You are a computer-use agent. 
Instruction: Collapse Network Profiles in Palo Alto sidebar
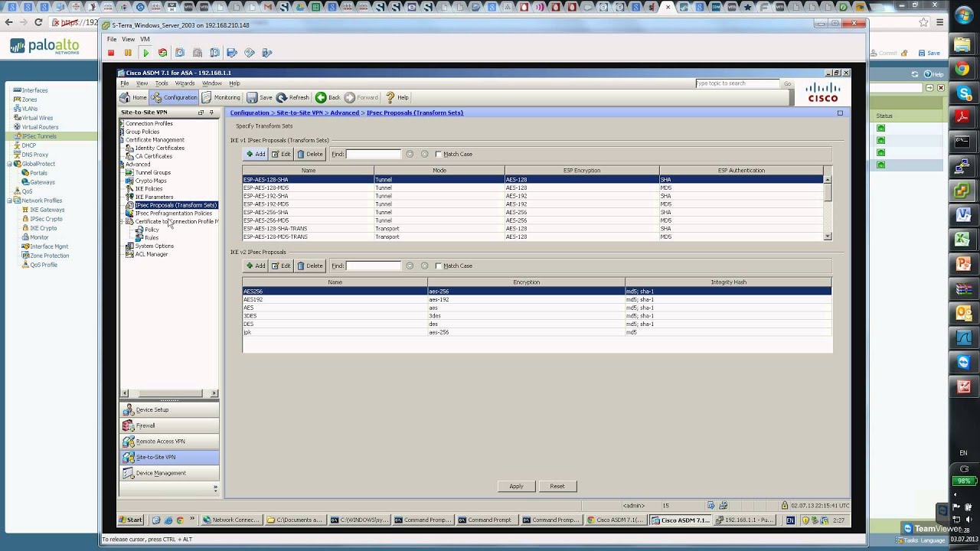(x=9, y=201)
